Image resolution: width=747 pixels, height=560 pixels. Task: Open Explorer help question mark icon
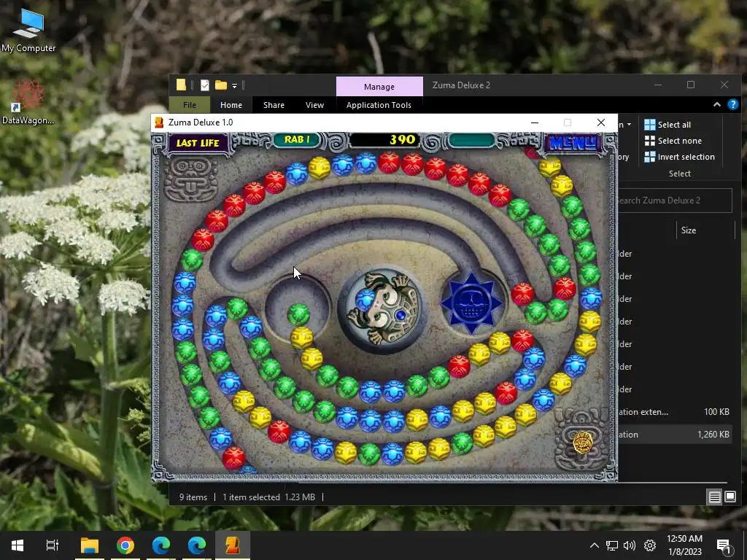coord(732,105)
